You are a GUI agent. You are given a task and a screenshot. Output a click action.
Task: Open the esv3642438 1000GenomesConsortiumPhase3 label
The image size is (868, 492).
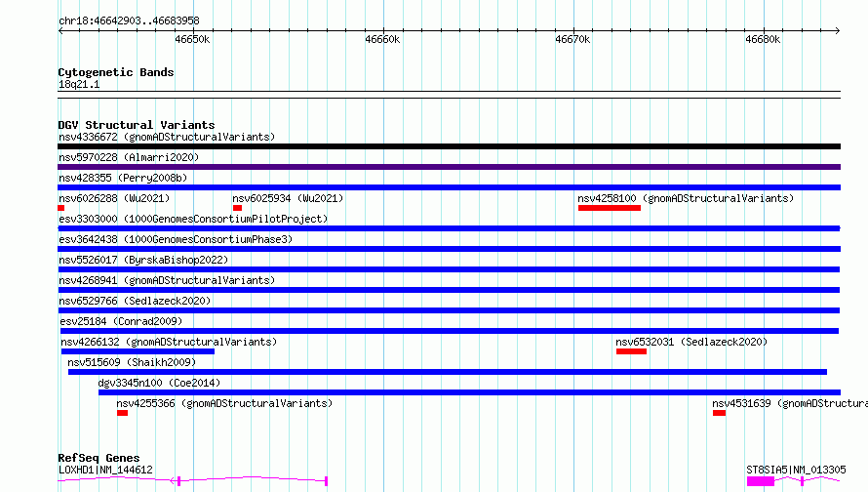point(176,239)
